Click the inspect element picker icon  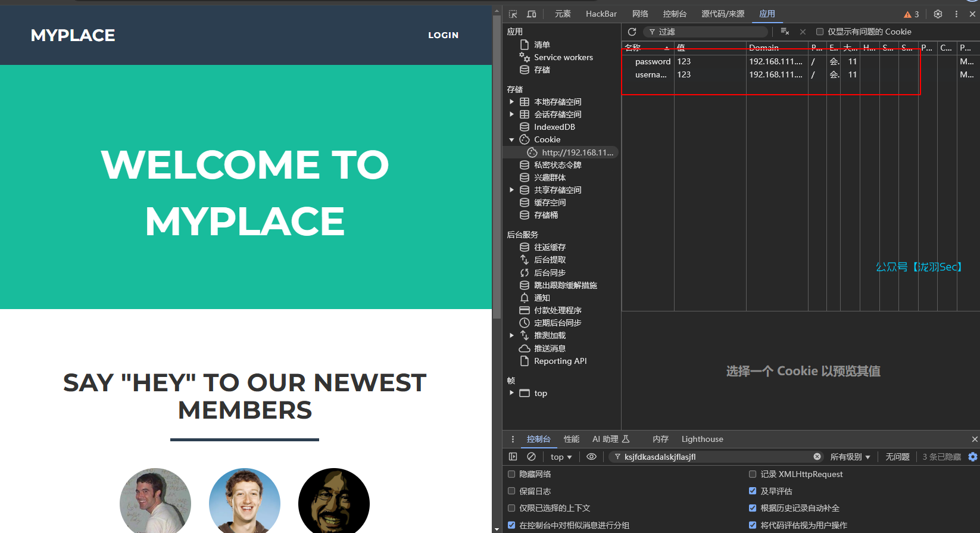coord(513,14)
